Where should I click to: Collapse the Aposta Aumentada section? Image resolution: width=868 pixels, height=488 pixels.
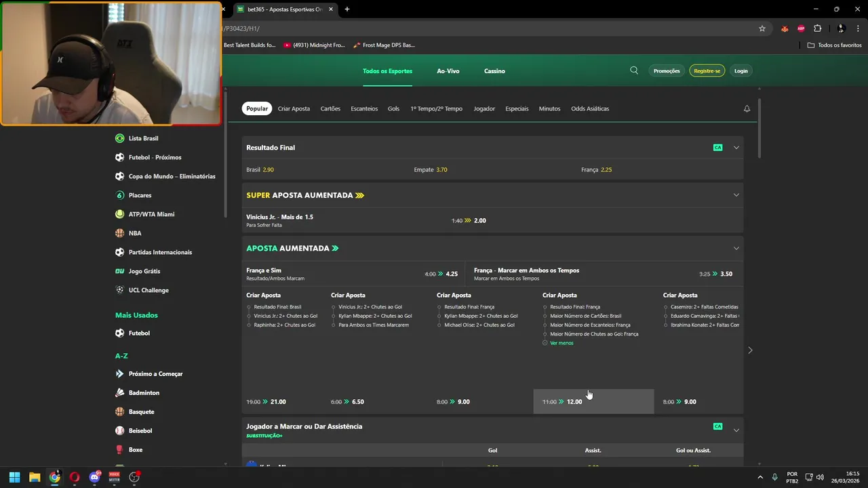click(736, 248)
